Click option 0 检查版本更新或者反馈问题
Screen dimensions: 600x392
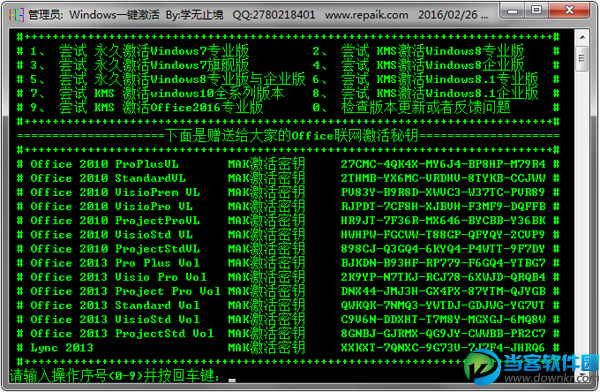pos(411,108)
